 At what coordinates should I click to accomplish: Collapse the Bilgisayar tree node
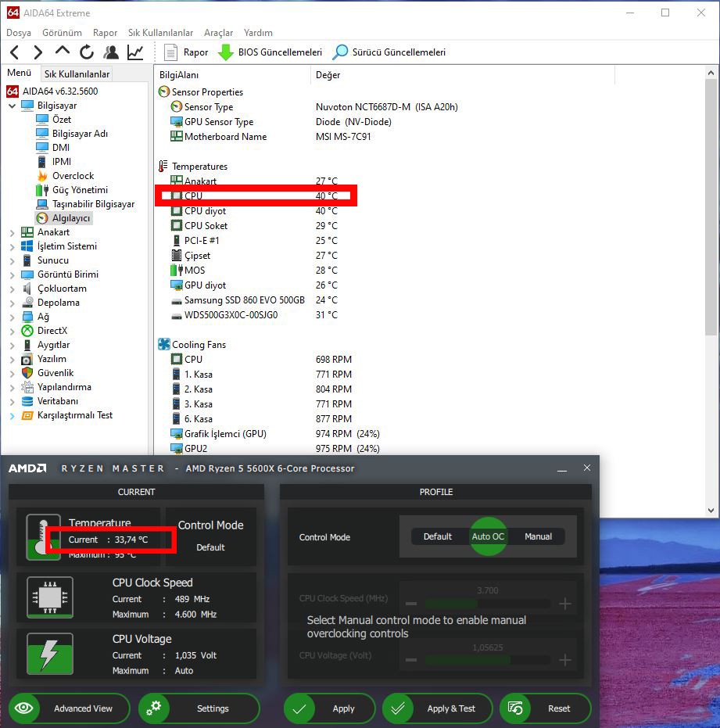pos(12,106)
